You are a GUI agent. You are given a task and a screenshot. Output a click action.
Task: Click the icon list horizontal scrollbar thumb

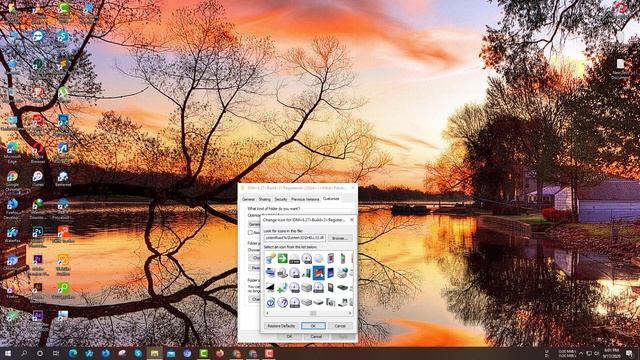[313, 313]
